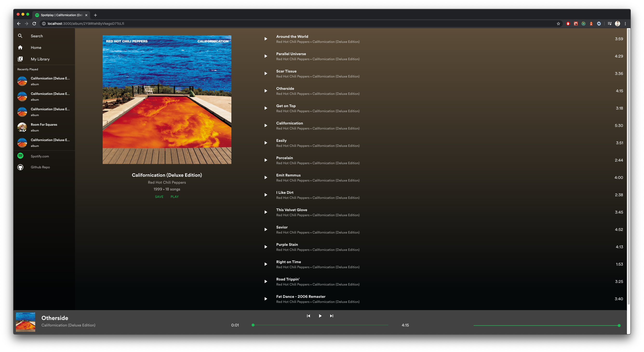The width and height of the screenshot is (644, 352).
Task: Click the Home house icon
Action: coord(20,47)
